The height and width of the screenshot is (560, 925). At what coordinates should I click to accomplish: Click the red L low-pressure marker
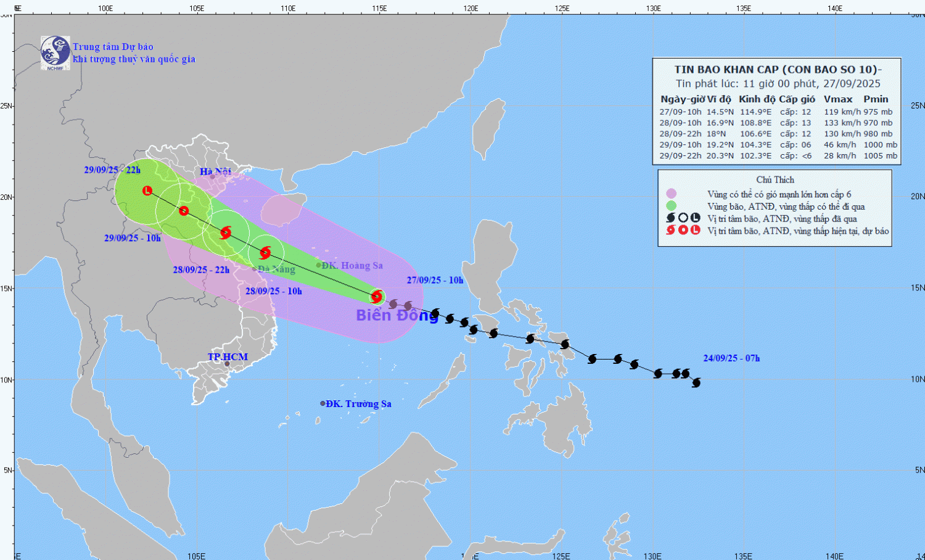[x=147, y=191]
